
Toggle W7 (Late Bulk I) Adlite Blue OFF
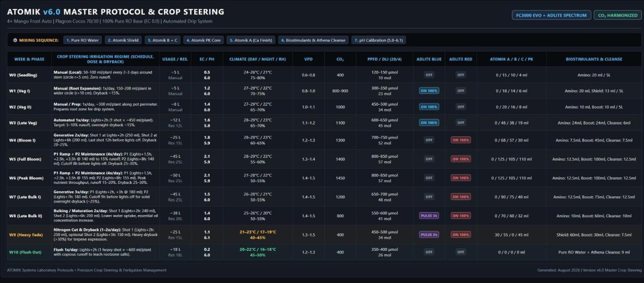(429, 197)
